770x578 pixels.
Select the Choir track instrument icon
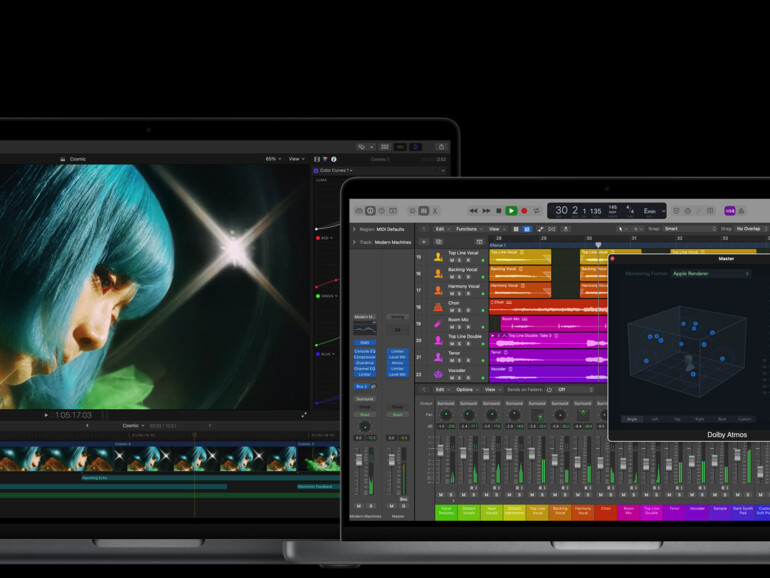click(438, 305)
